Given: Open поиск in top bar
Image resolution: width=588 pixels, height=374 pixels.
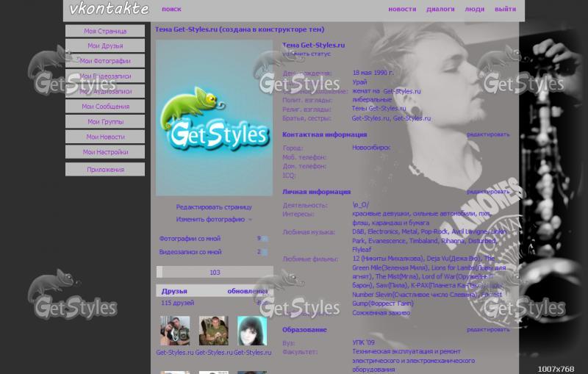Looking at the screenshot, I should coord(171,9).
